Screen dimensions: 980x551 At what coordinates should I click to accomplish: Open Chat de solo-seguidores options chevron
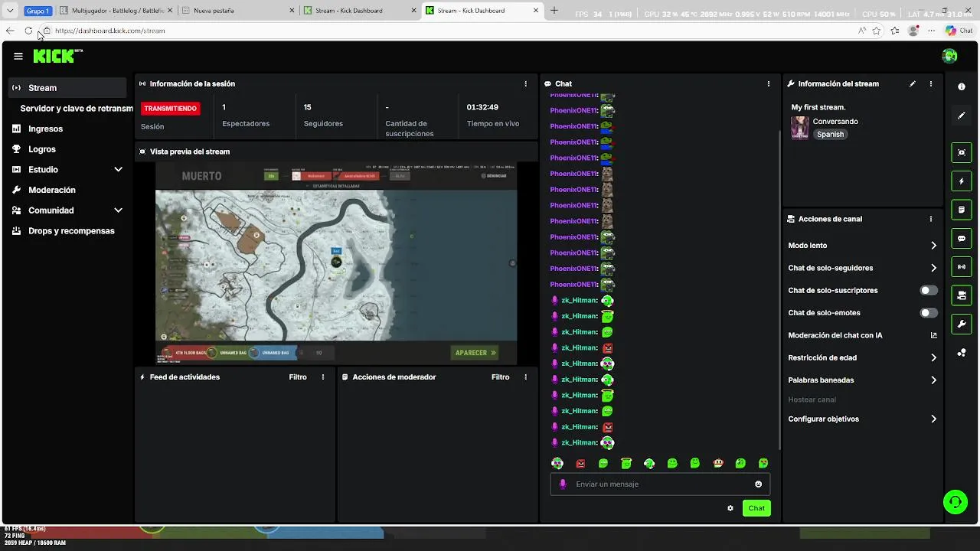pyautogui.click(x=933, y=268)
